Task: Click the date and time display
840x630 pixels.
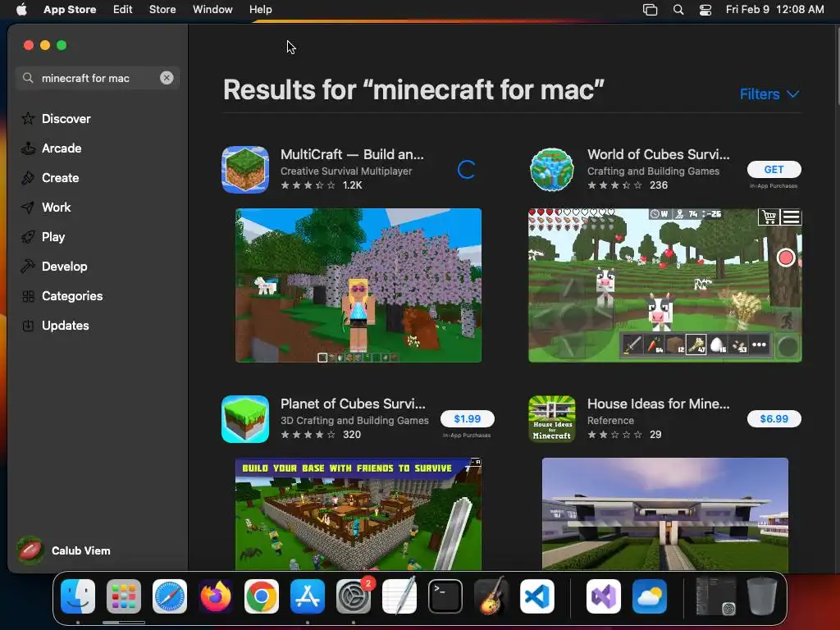Action: pyautogui.click(x=774, y=10)
